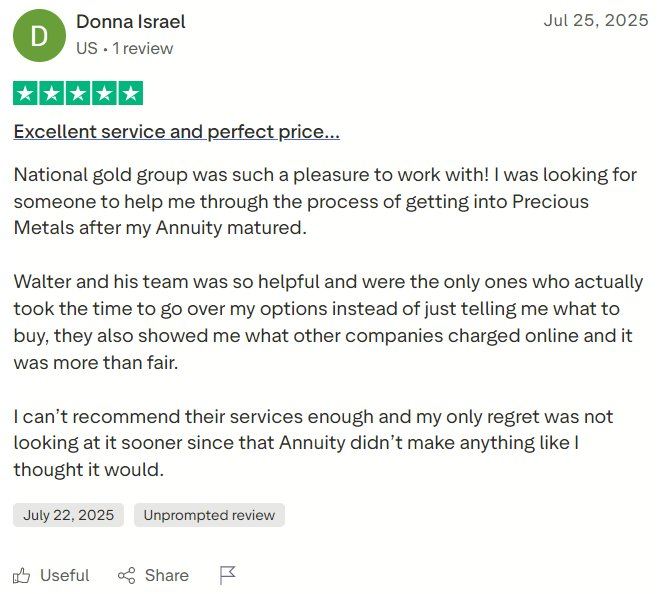Image resolution: width=668 pixels, height=594 pixels.
Task: Click the 'Share' text label
Action: 167,576
